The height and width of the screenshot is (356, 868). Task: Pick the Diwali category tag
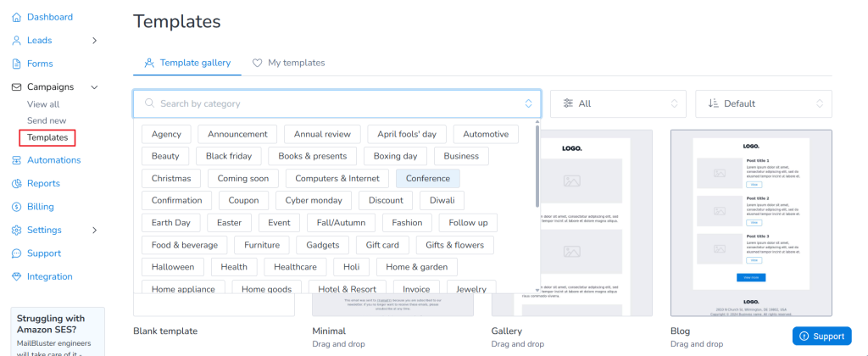pos(442,200)
